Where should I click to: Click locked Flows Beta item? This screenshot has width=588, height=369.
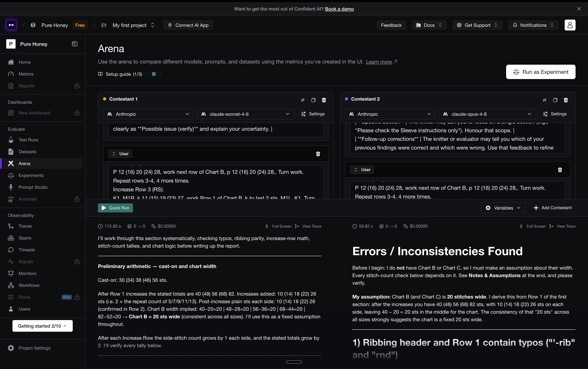point(43,297)
